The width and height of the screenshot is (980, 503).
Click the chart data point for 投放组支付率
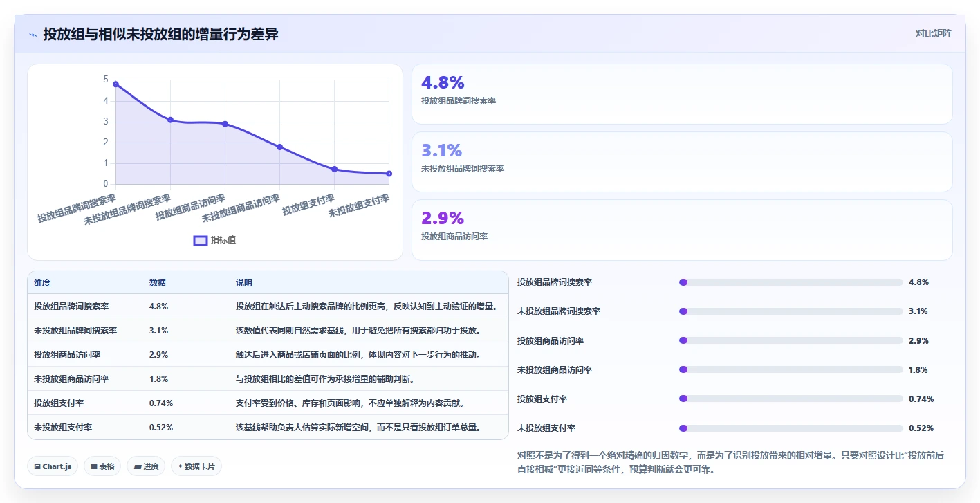tap(334, 169)
